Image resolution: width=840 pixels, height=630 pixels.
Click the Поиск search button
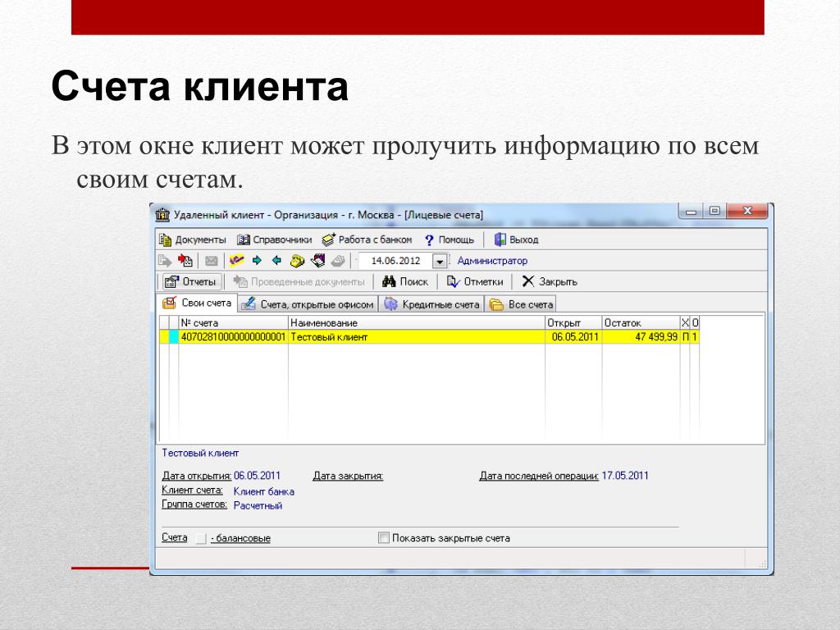tap(405, 282)
